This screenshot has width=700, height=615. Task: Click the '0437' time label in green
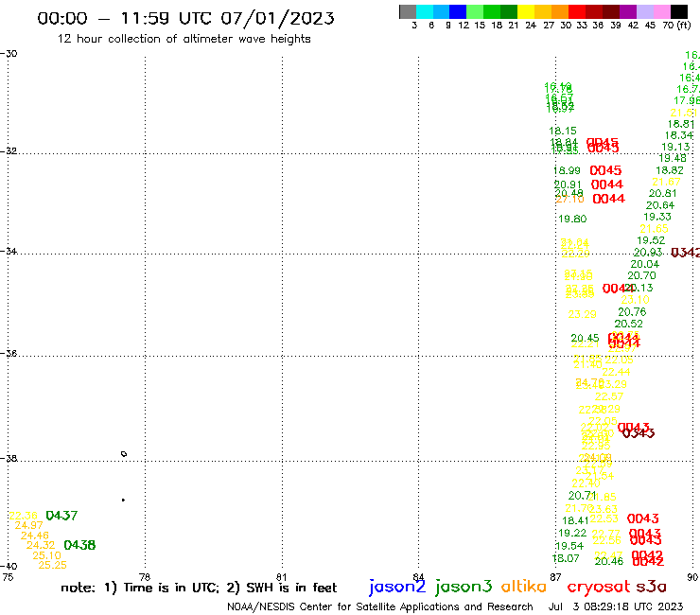pyautogui.click(x=61, y=516)
